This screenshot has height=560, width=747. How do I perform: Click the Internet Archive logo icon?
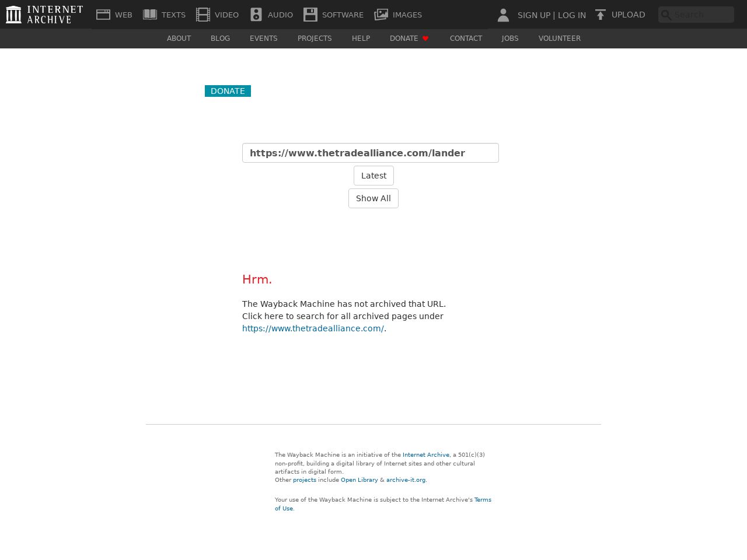point(13,15)
